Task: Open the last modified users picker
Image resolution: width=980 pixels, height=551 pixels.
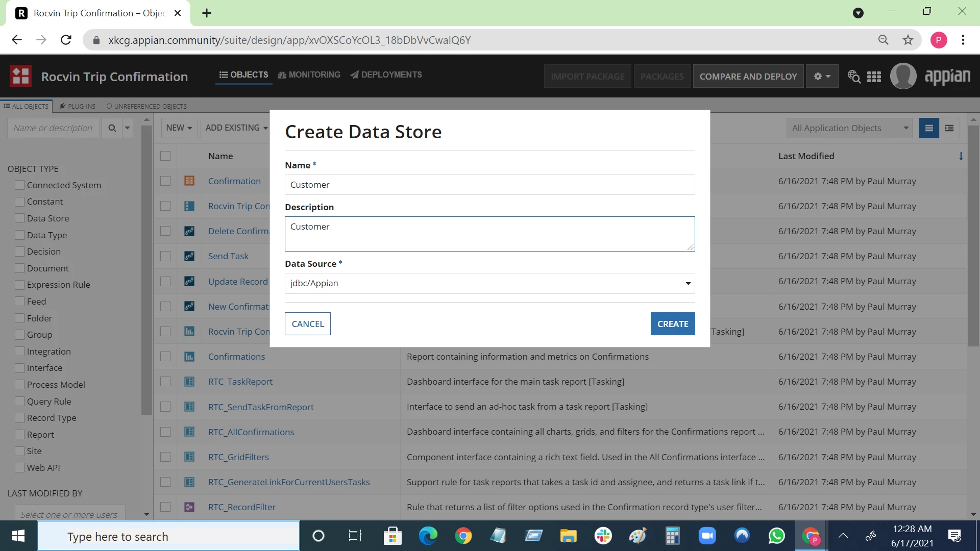Action: coord(70,514)
